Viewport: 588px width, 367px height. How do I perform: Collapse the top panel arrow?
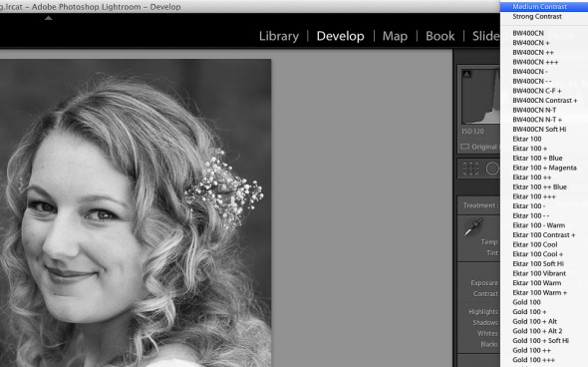(x=49, y=18)
